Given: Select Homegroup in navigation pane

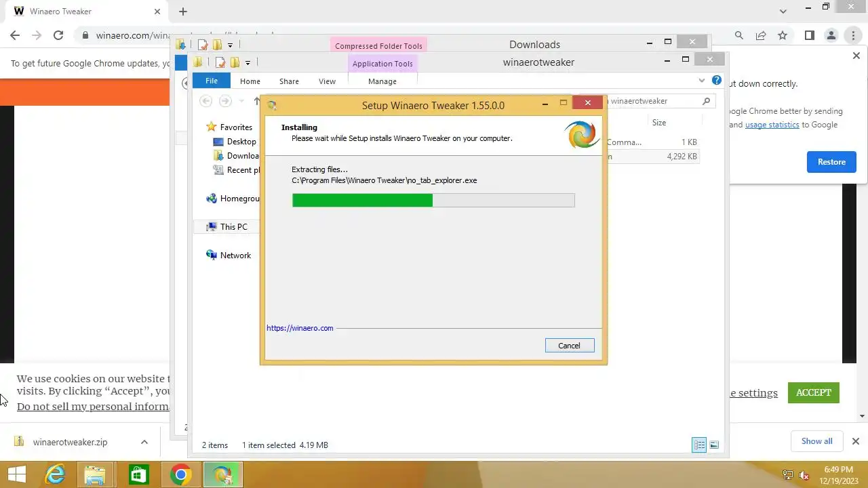Looking at the screenshot, I should (x=233, y=199).
